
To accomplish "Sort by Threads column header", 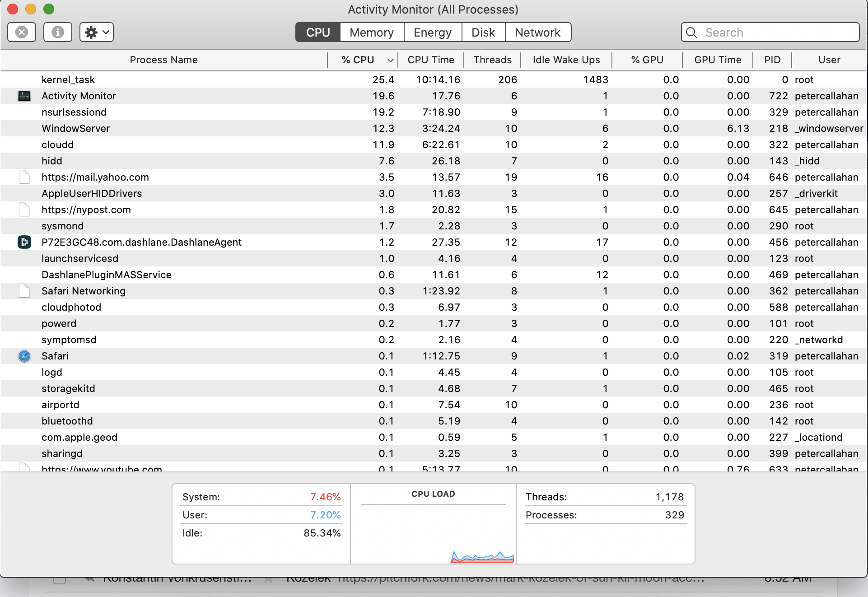I will [x=492, y=60].
